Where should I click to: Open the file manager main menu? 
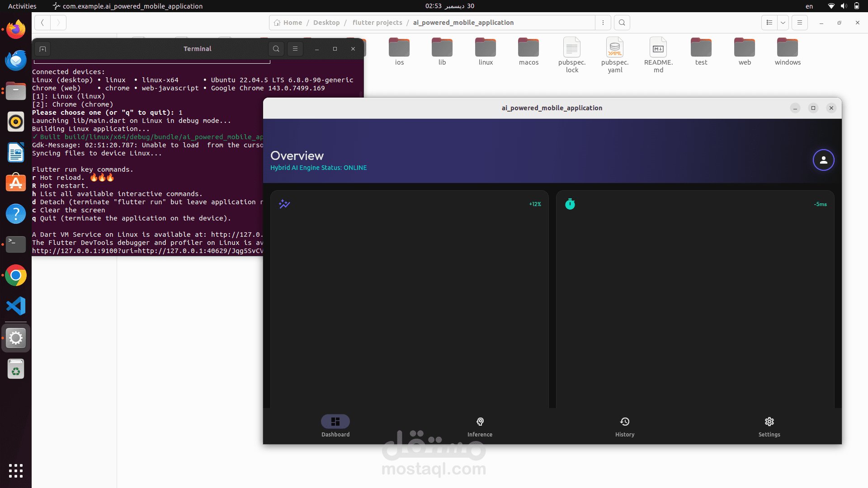800,23
